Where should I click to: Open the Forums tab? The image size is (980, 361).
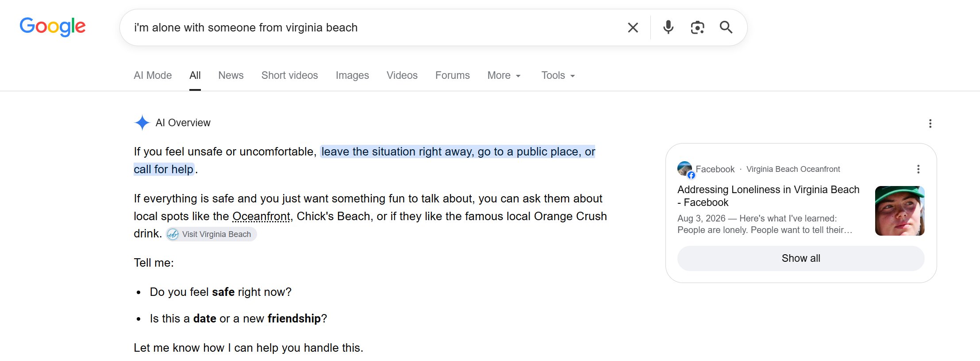pos(453,75)
